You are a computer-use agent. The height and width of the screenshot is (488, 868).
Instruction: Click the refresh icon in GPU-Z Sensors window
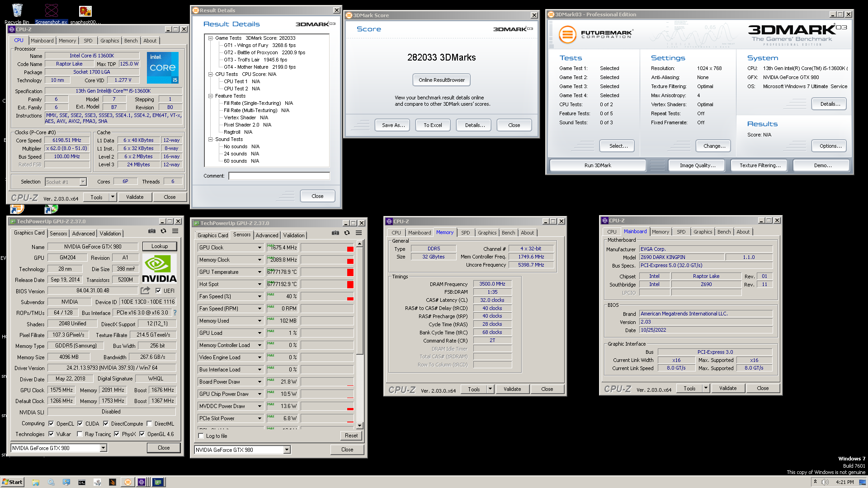[x=347, y=233]
